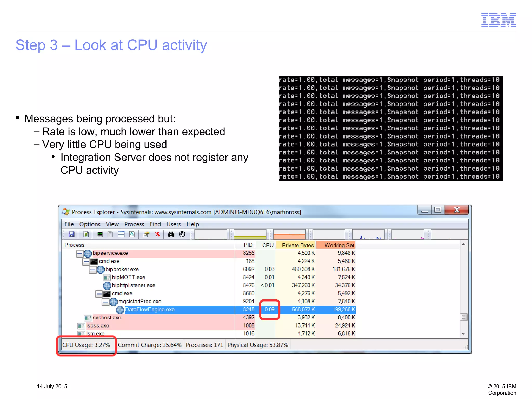
Task: Close the Process Explorer window
Action: [457, 210]
